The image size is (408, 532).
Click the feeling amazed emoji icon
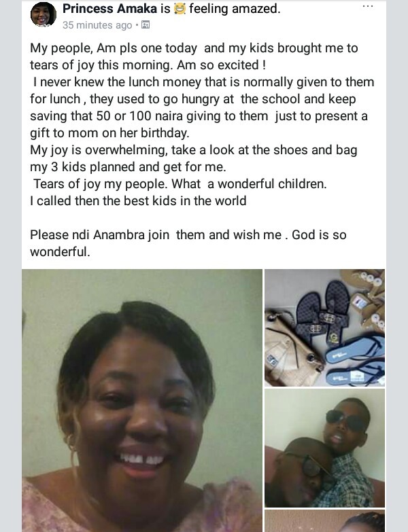coord(180,9)
